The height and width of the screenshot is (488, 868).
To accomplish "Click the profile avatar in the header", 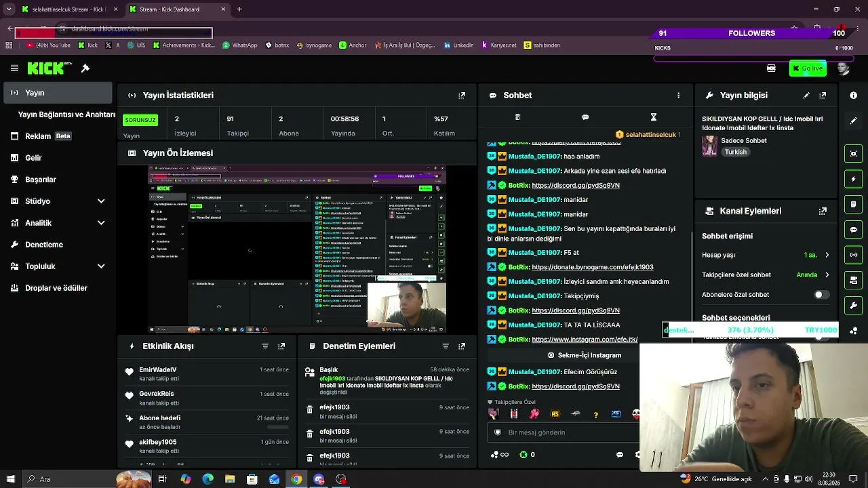I will (x=843, y=68).
